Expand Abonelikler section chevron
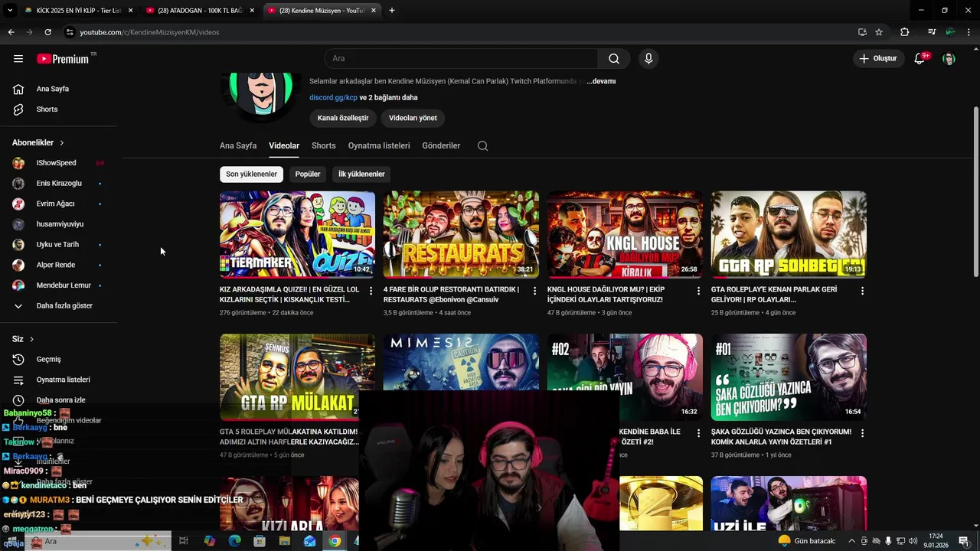The image size is (980, 551). point(61,142)
